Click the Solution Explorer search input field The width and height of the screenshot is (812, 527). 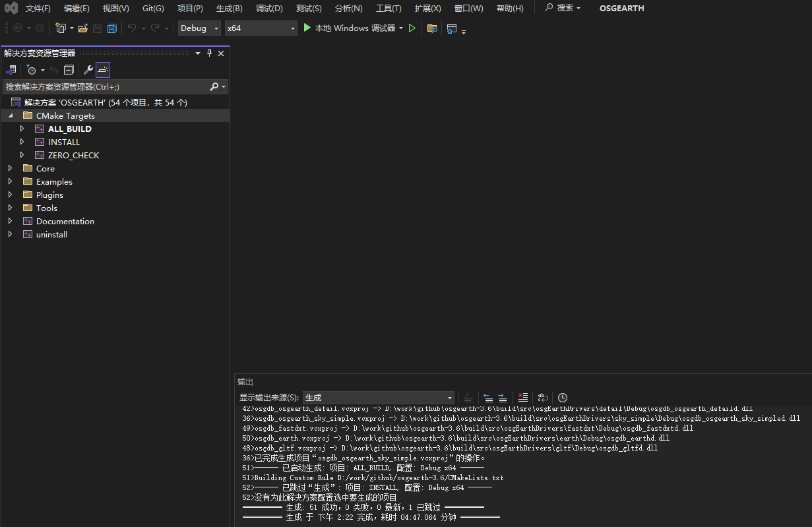coord(106,86)
